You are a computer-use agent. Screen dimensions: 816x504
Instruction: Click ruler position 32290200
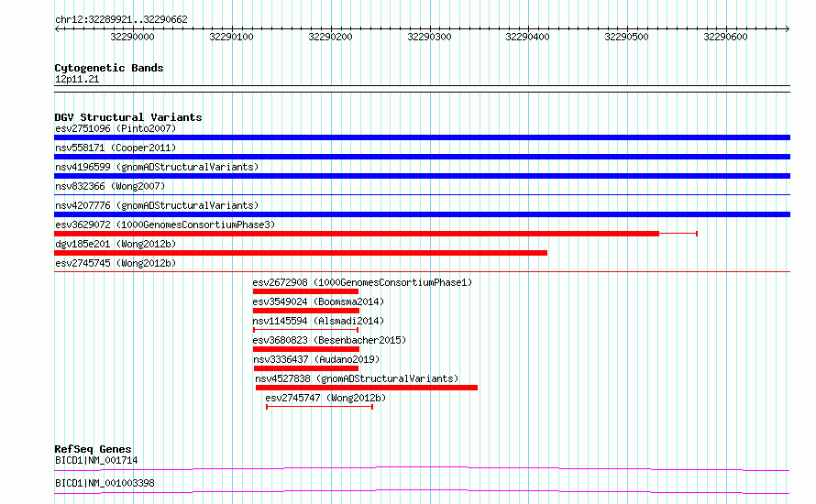[330, 37]
